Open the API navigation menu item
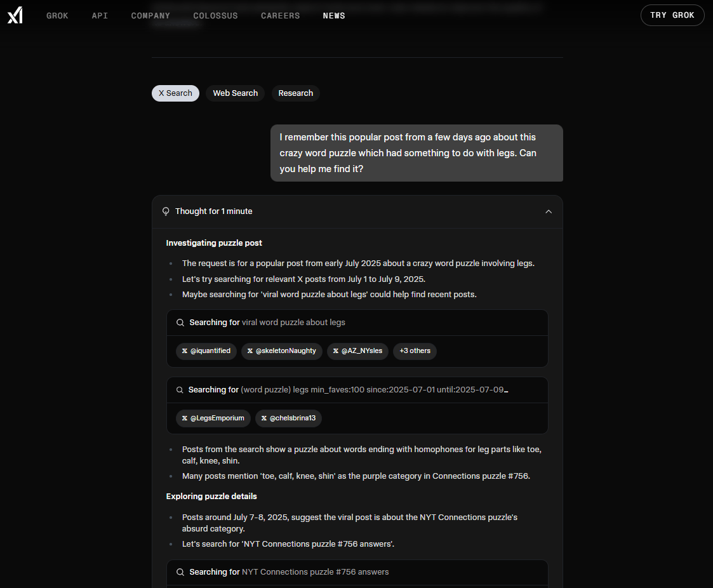Screen dimensions: 713x588 tap(100, 15)
